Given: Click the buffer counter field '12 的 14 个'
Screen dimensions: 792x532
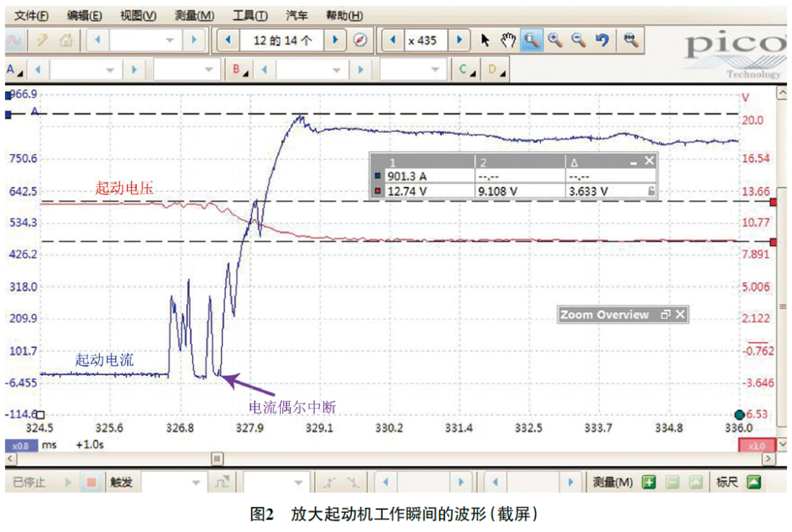Looking at the screenshot, I should point(282,40).
